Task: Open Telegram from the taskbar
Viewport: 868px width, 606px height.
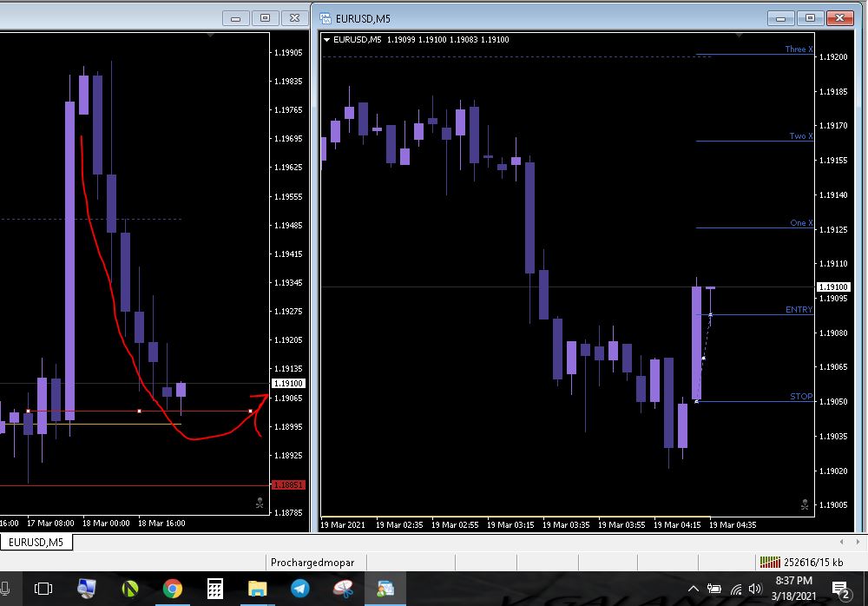Action: coord(300,589)
